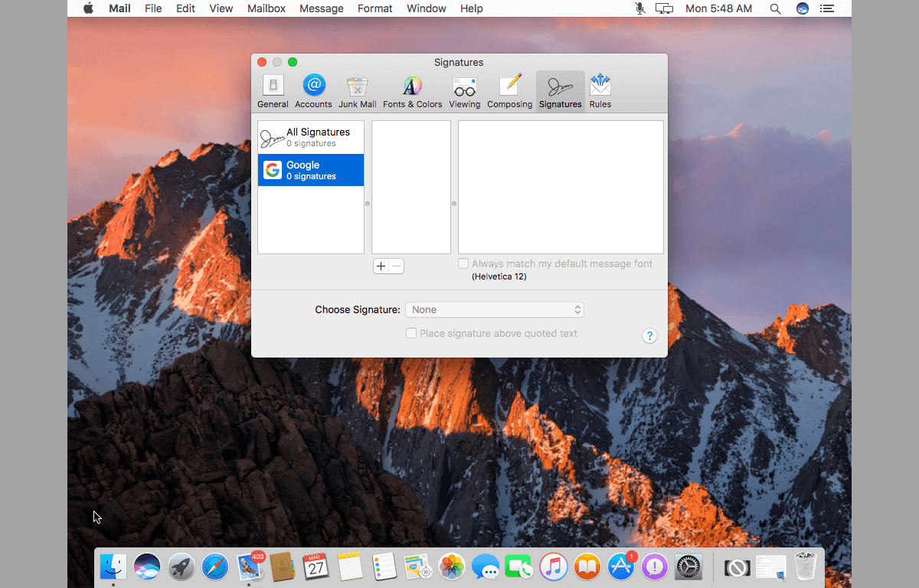Viewport: 919px width, 588px height.
Task: Open Safari from the Dock
Action: [214, 567]
